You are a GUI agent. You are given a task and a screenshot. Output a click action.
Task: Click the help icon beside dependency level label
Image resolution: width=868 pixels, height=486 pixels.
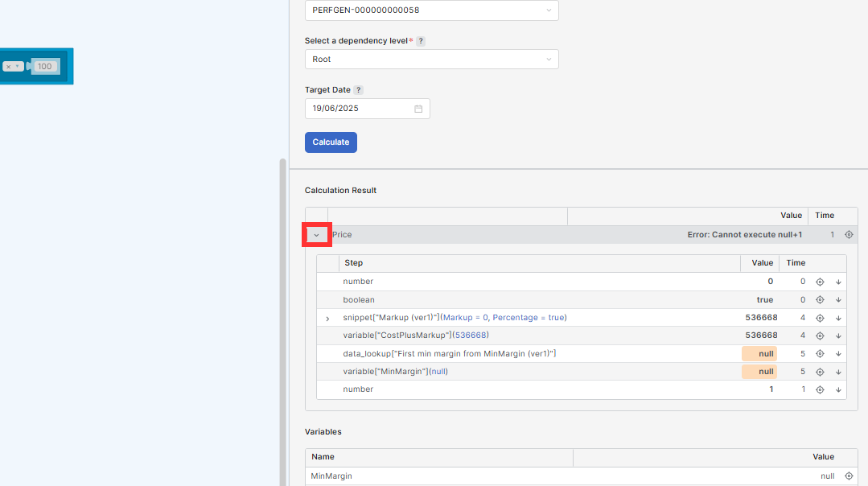click(421, 41)
